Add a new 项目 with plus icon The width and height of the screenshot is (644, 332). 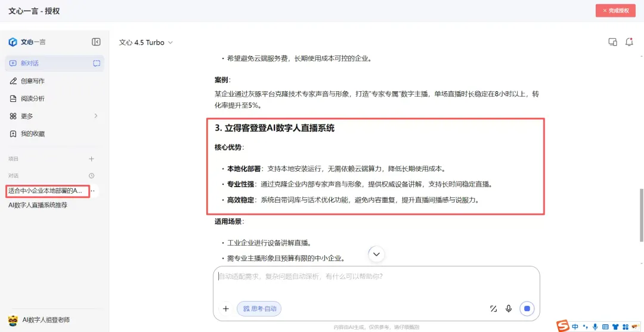(92, 159)
